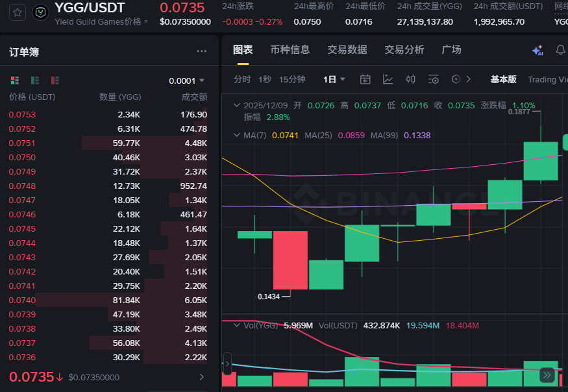
Task: Open the AI sparkle assistant icon
Action: pos(538,50)
